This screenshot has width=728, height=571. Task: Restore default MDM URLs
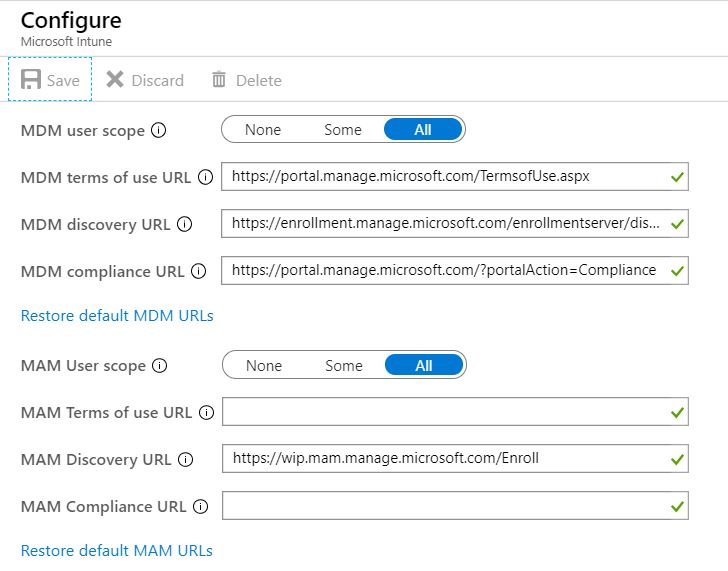point(117,316)
